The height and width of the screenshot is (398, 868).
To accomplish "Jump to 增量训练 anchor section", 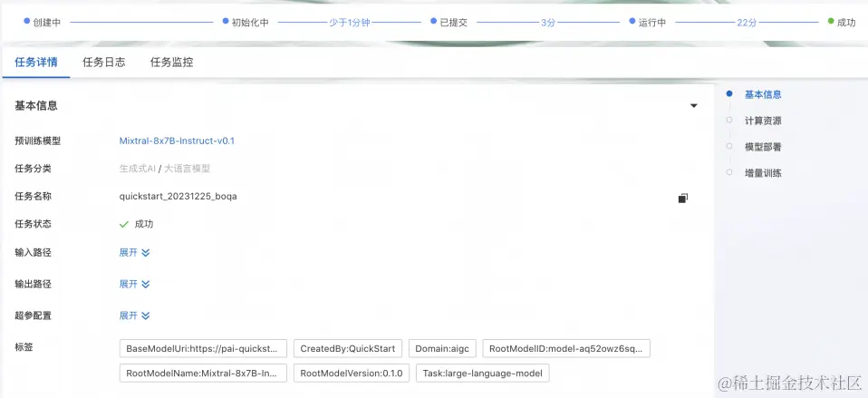I will [x=763, y=173].
